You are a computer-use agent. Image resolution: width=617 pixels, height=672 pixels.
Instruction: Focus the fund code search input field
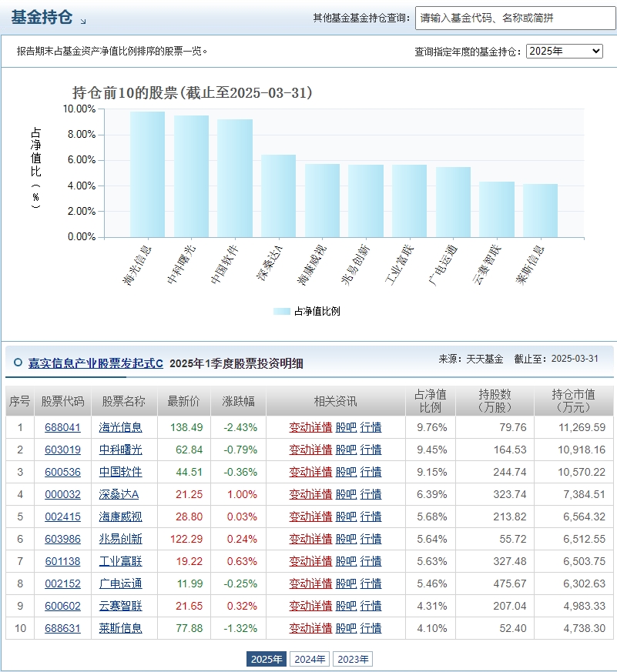point(515,18)
